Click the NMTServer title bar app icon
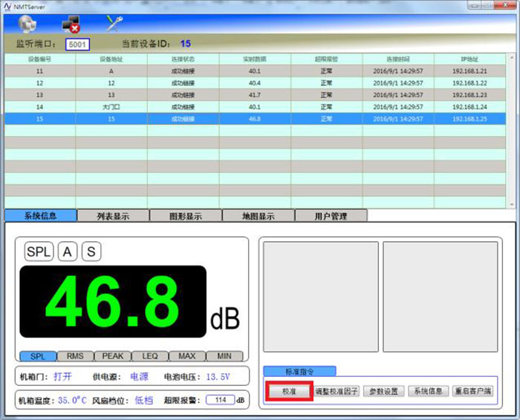Screen dimensions: 520x420 [7, 4]
